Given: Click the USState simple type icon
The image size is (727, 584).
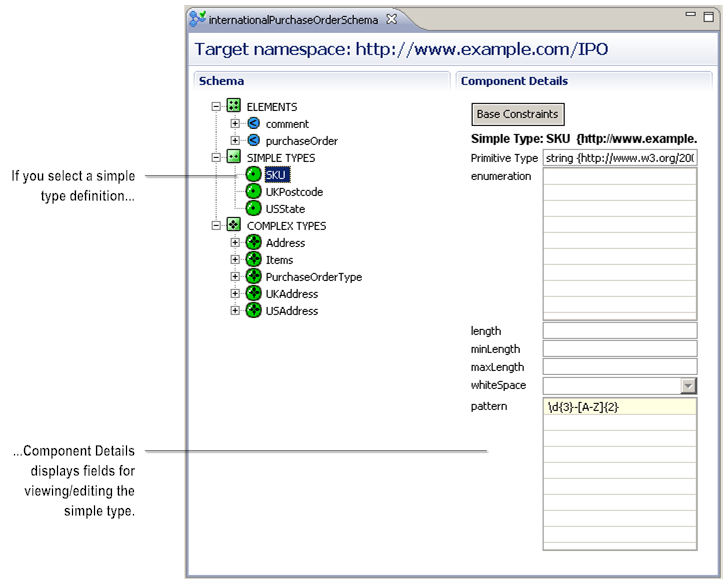Looking at the screenshot, I should [x=253, y=209].
